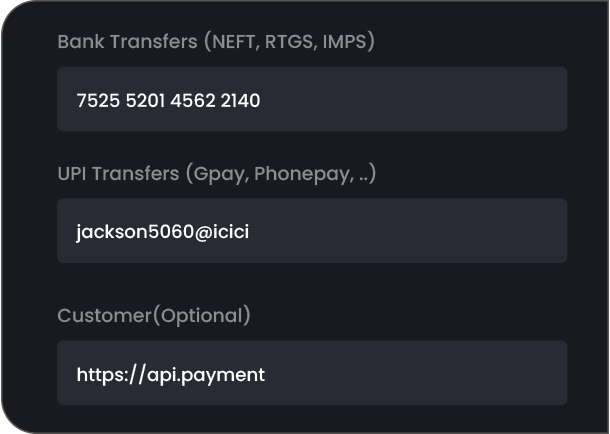Focus the UPI Transfers input field
Image resolution: width=610 pixels, height=434 pixels.
tap(311, 231)
